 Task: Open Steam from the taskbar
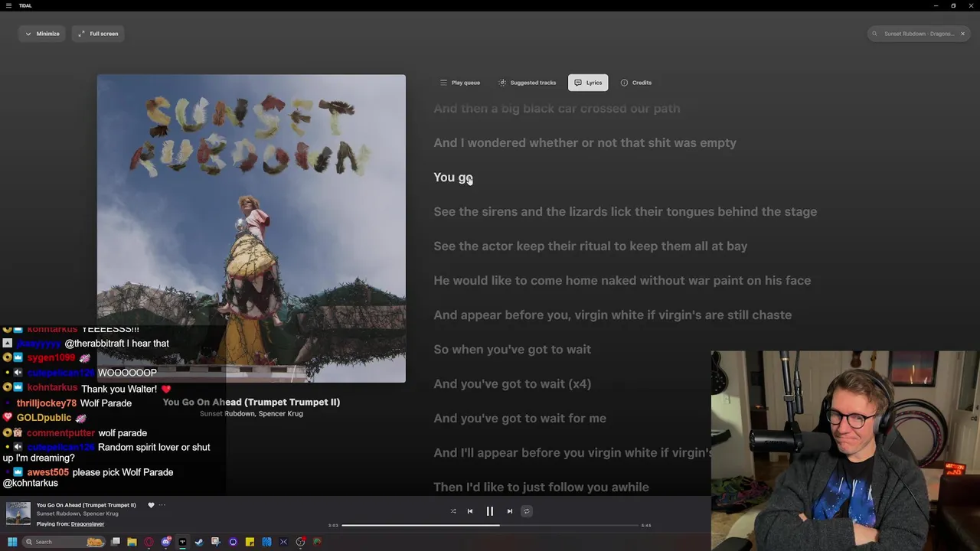pos(199,542)
